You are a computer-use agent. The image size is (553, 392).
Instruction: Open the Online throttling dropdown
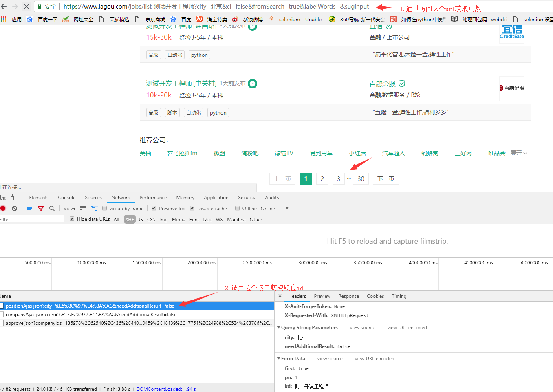tap(275, 208)
